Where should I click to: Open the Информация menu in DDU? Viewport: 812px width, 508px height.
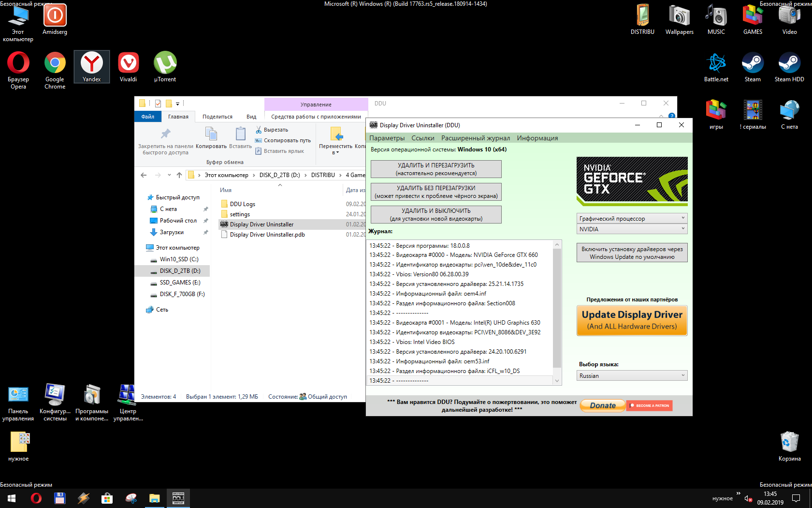(x=537, y=138)
